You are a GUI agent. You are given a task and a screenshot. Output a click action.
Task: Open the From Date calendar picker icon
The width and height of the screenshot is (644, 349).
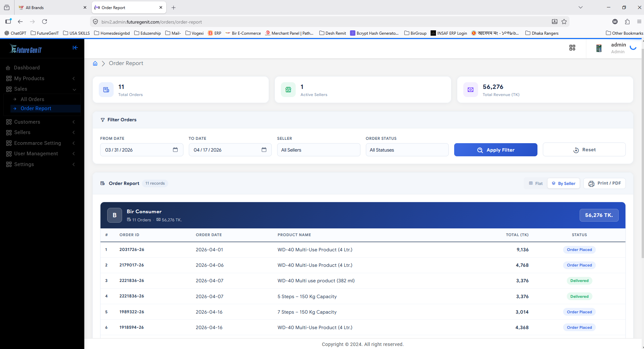tap(175, 150)
